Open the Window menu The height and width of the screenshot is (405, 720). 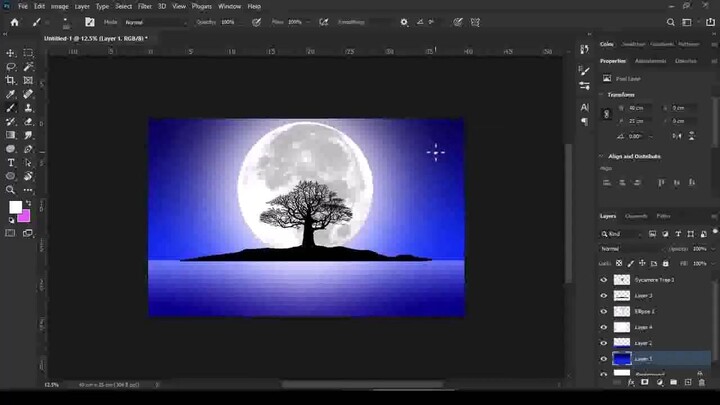point(230,6)
